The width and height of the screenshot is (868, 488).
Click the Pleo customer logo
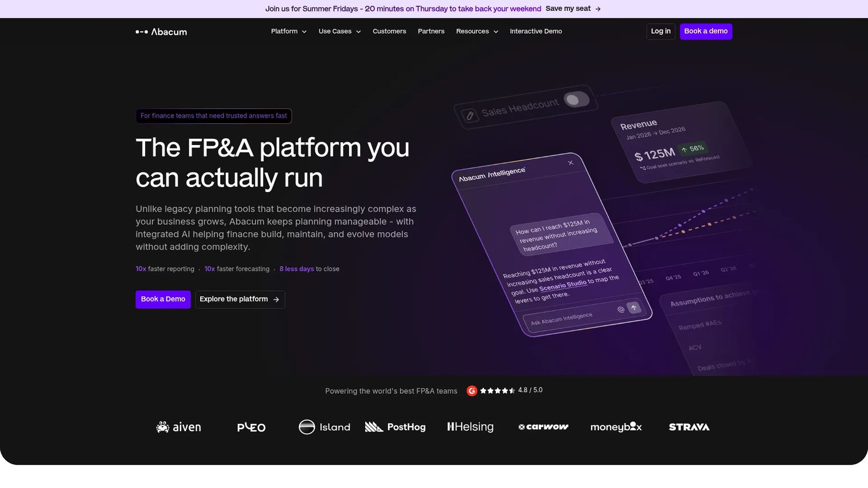251,427
